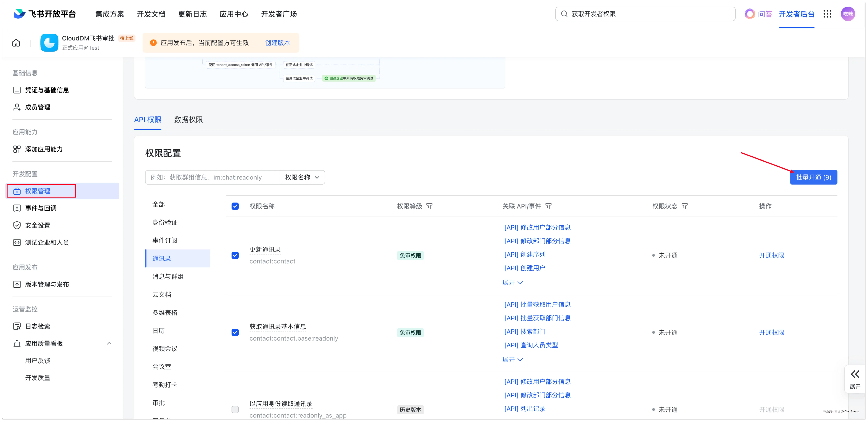Screen dimensions: 868x422
Task: Uncheck the 更新通讯录 permission checkbox
Action: pyautogui.click(x=235, y=255)
